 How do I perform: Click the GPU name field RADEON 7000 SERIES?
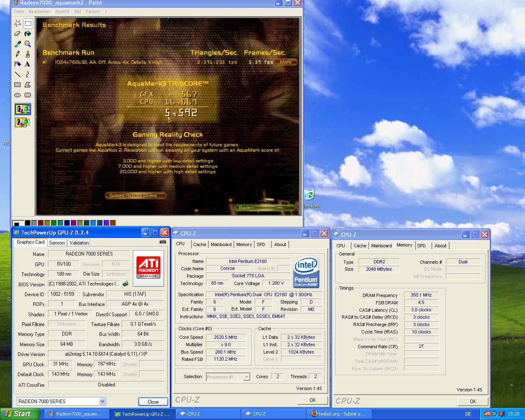[x=89, y=254]
